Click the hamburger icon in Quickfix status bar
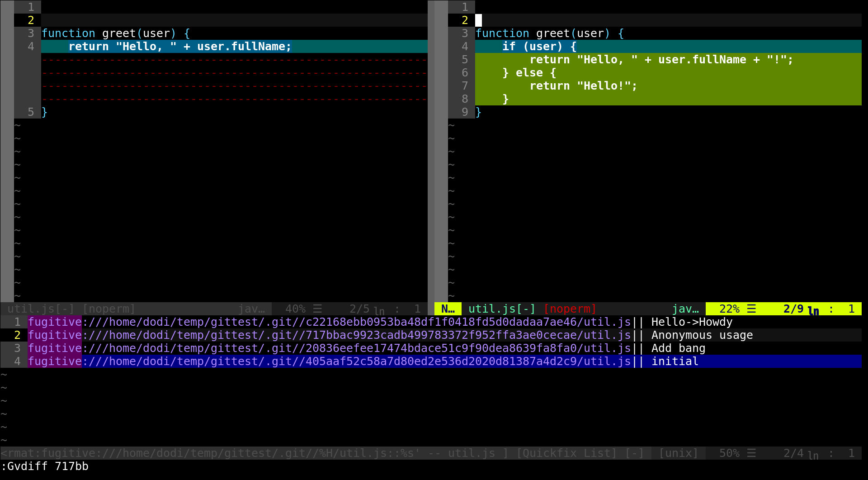 [751, 453]
